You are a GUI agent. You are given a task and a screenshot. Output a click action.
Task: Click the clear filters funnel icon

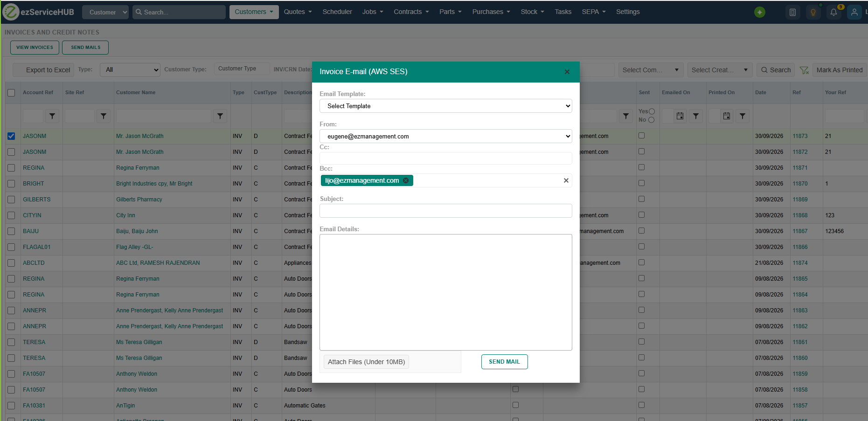click(x=804, y=70)
